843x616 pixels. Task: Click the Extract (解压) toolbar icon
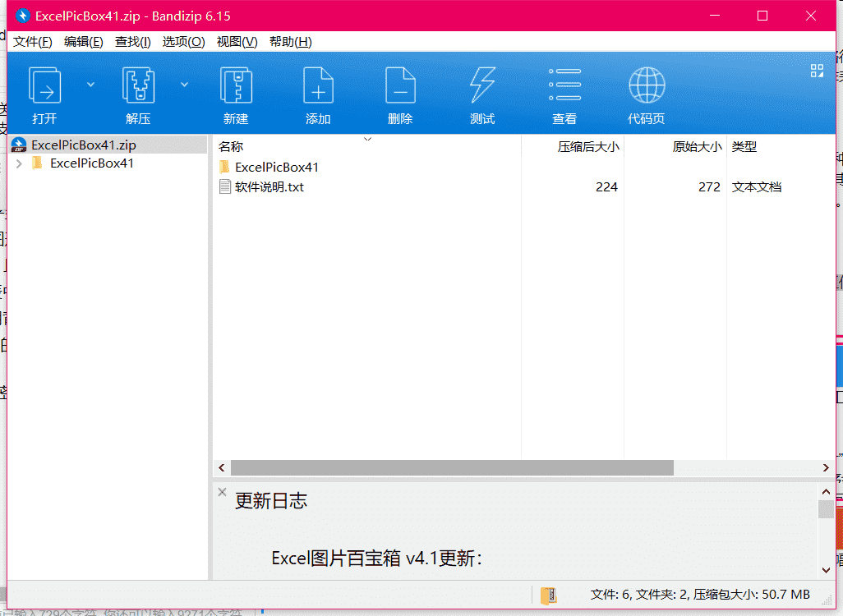coord(138,85)
